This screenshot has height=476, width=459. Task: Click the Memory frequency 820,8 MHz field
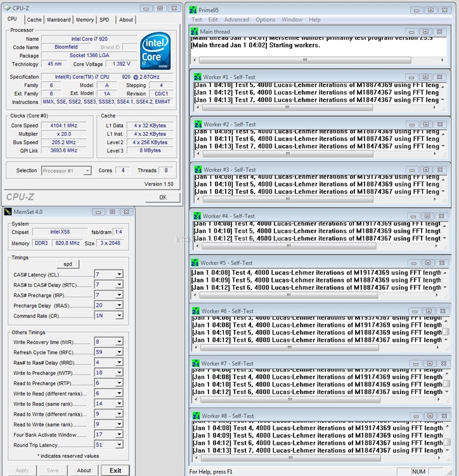(x=67, y=243)
